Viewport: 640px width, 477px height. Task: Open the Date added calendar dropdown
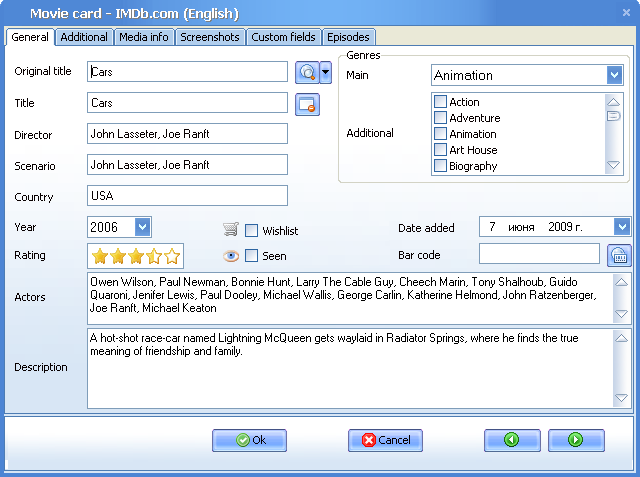click(622, 226)
